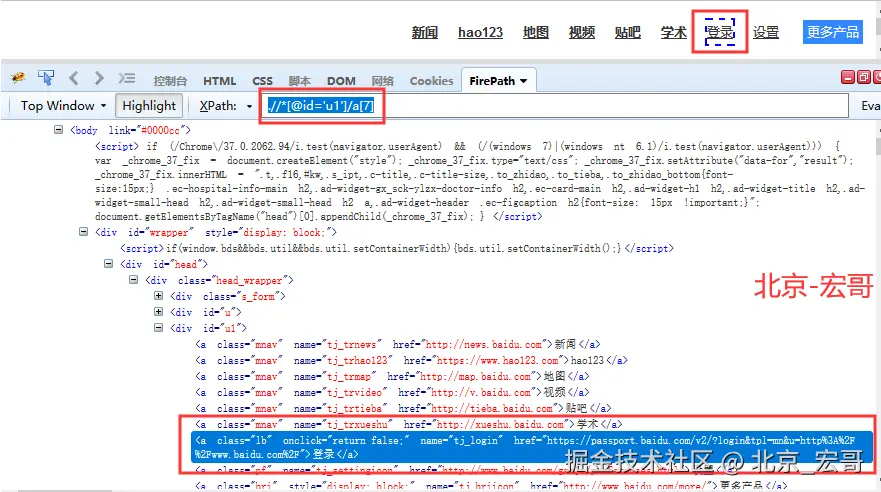Screen dimensions: 881x492
Task: Open the XPath selector type dropdown
Action: click(x=249, y=106)
